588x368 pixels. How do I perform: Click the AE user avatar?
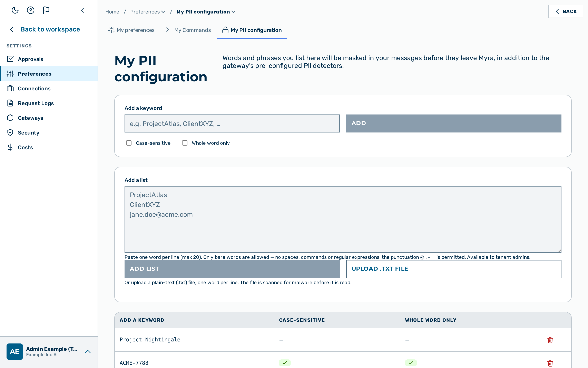pos(14,351)
